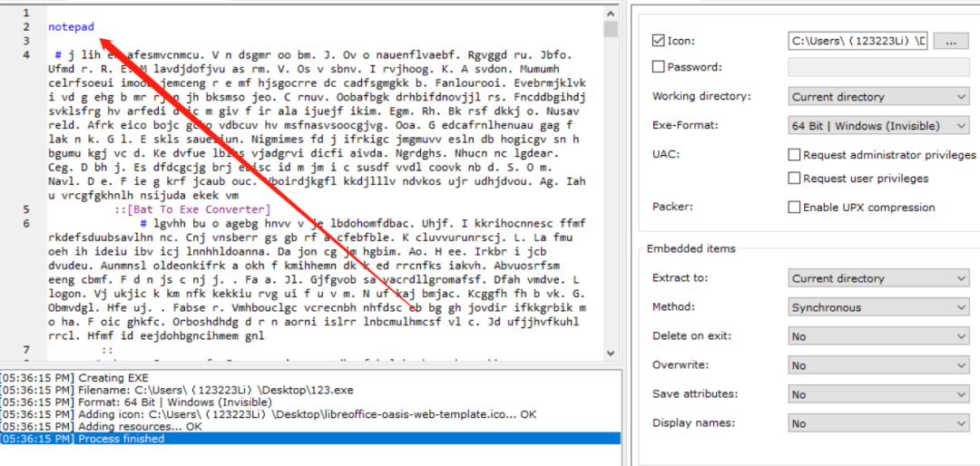980x466 pixels.
Task: Open the Save attributes dropdown
Action: coord(878,394)
